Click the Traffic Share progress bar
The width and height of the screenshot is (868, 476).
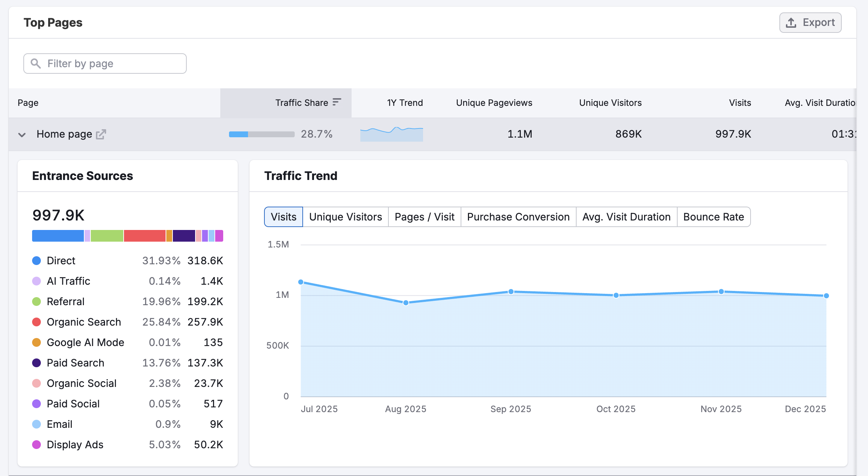tap(261, 134)
